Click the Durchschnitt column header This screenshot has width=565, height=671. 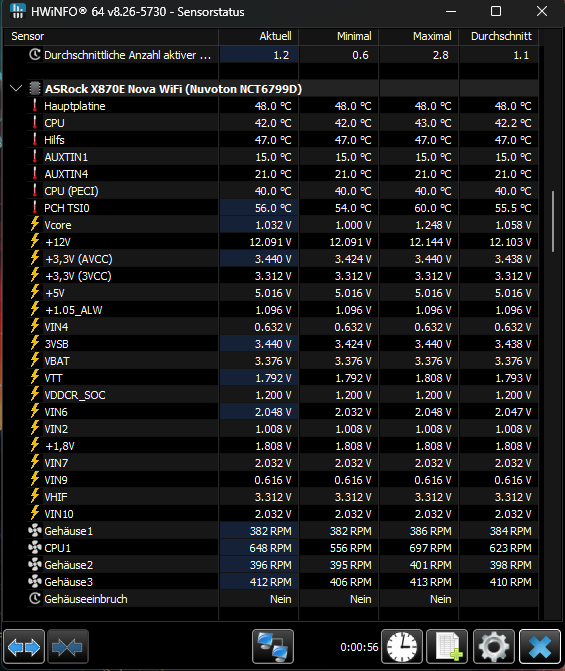click(499, 36)
